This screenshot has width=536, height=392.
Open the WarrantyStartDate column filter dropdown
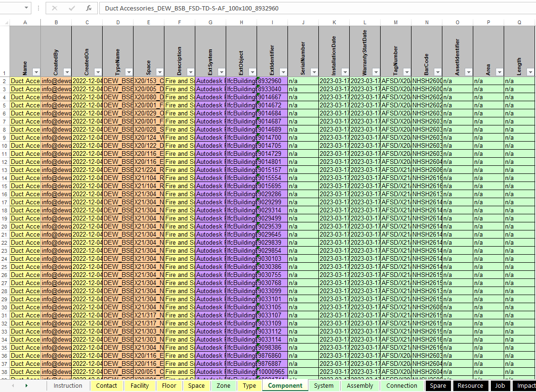tap(376, 72)
